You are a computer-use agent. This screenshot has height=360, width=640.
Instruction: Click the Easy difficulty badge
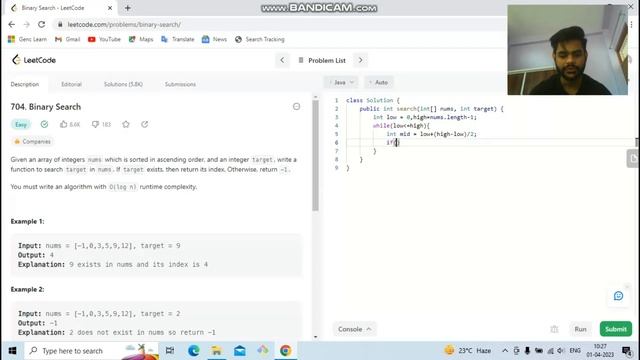pyautogui.click(x=21, y=124)
